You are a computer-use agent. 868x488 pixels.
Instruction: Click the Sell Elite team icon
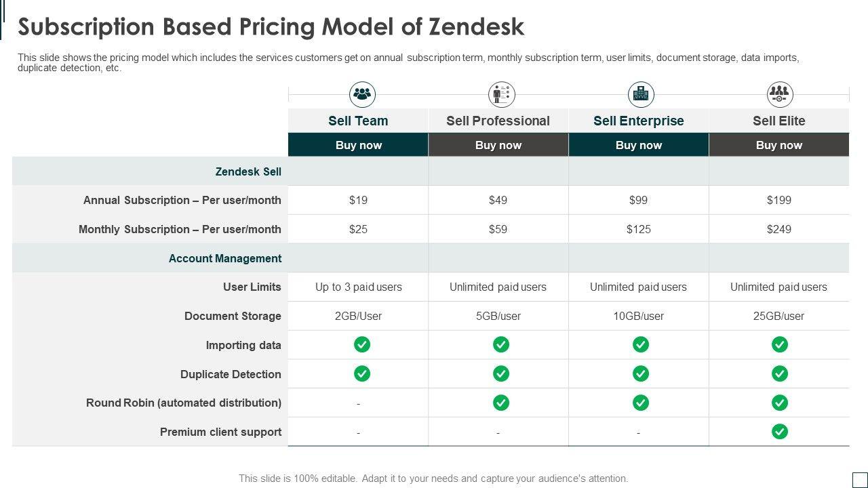coord(780,95)
